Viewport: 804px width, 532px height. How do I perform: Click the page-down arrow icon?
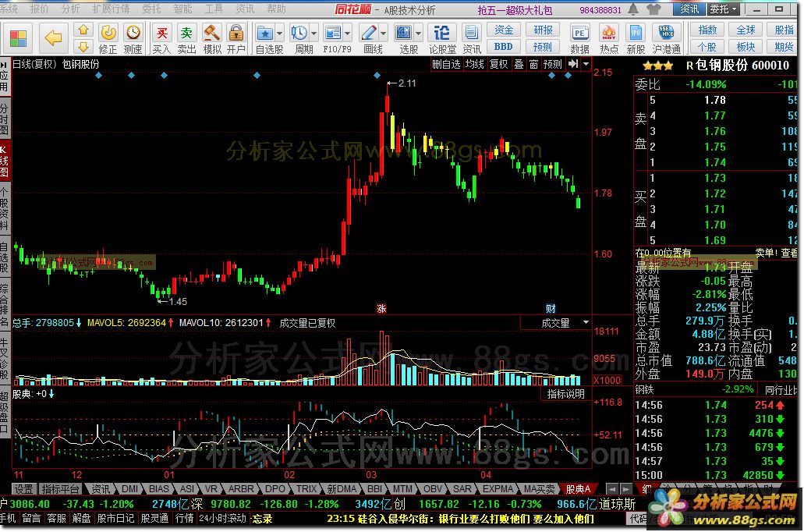tap(83, 48)
